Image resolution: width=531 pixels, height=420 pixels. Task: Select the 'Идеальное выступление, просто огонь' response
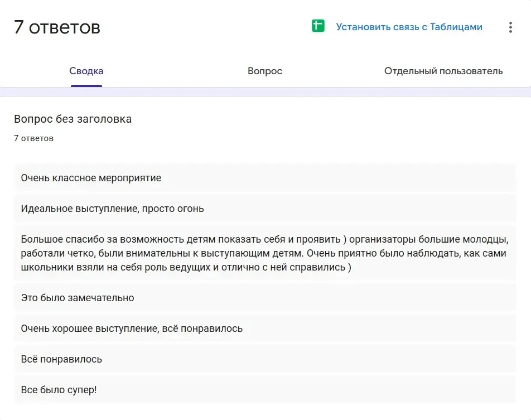point(265,209)
